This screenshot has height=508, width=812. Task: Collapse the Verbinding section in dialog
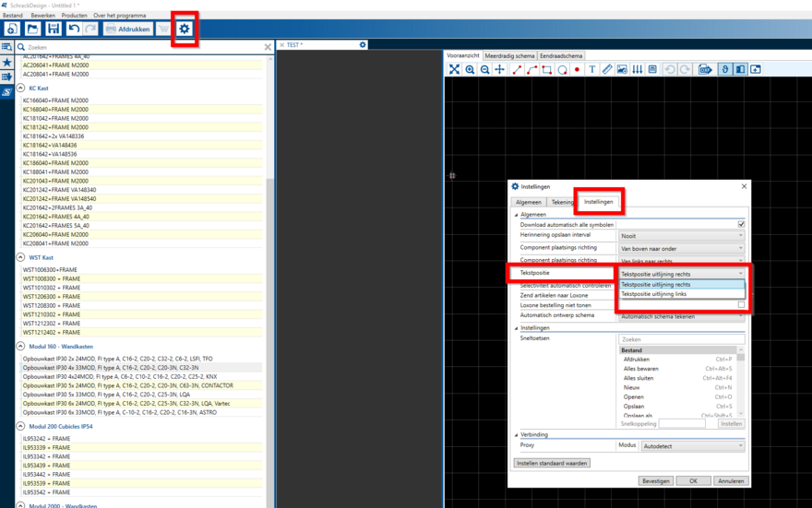tap(517, 435)
